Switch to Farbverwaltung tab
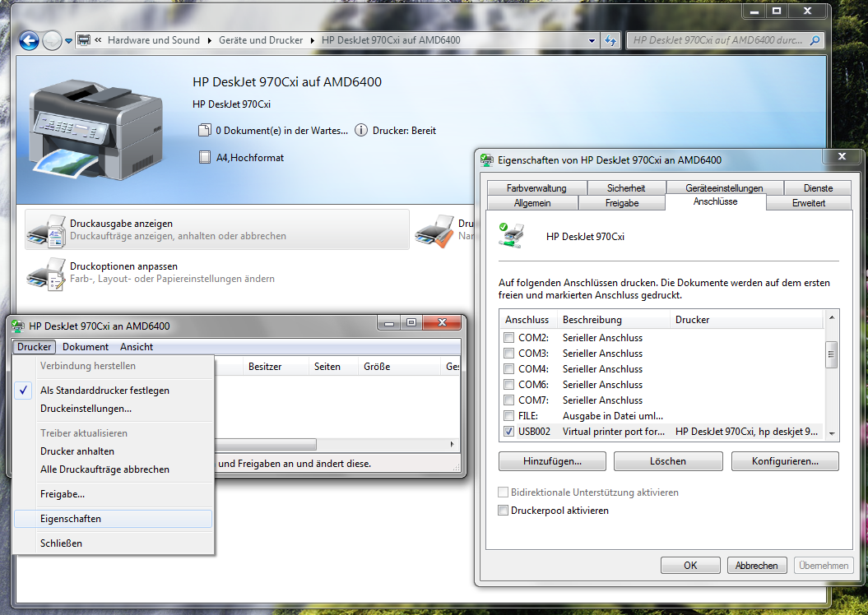The height and width of the screenshot is (615, 868). 536,188
